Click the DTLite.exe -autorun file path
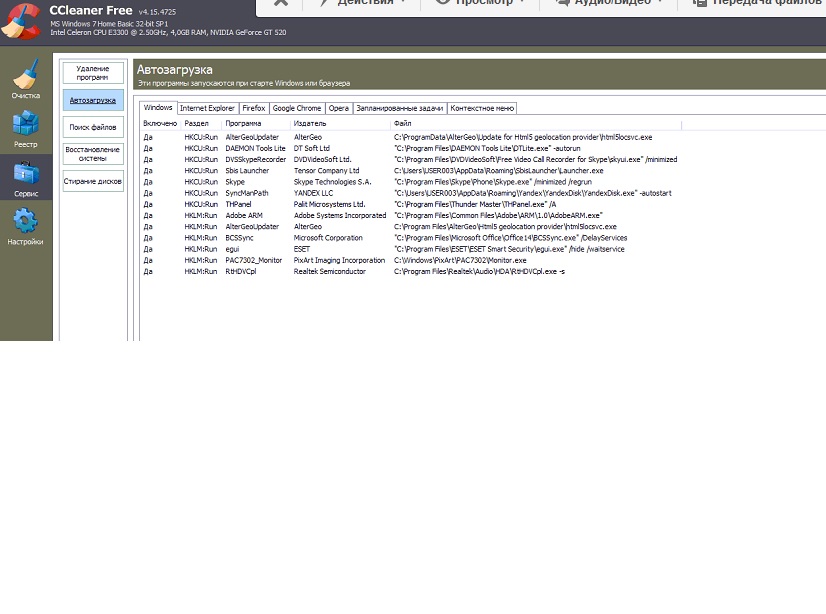826x614 pixels. (x=487, y=148)
